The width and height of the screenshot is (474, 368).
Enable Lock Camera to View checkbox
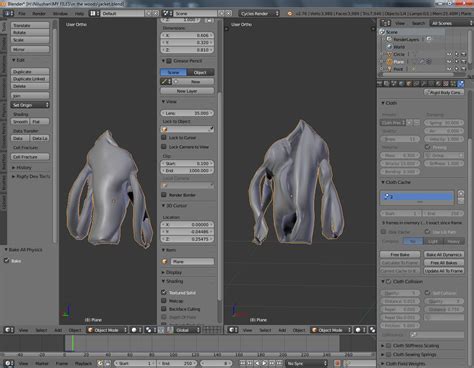click(164, 147)
